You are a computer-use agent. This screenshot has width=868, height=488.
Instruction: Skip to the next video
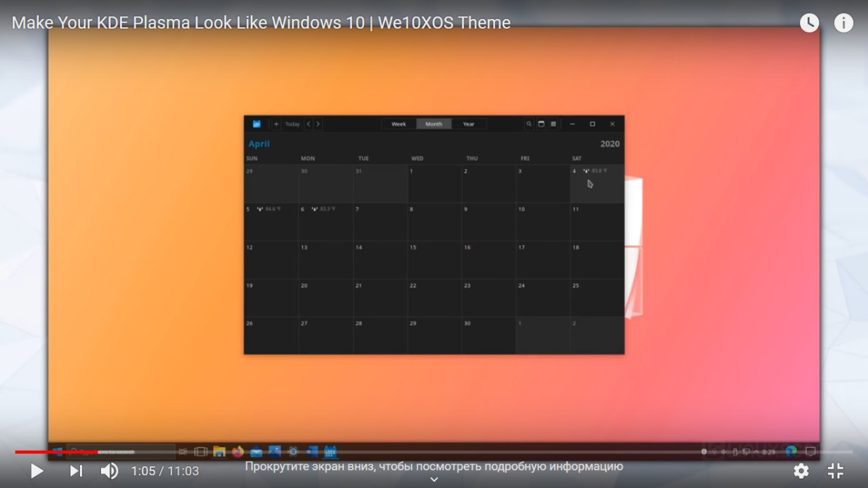click(x=76, y=470)
